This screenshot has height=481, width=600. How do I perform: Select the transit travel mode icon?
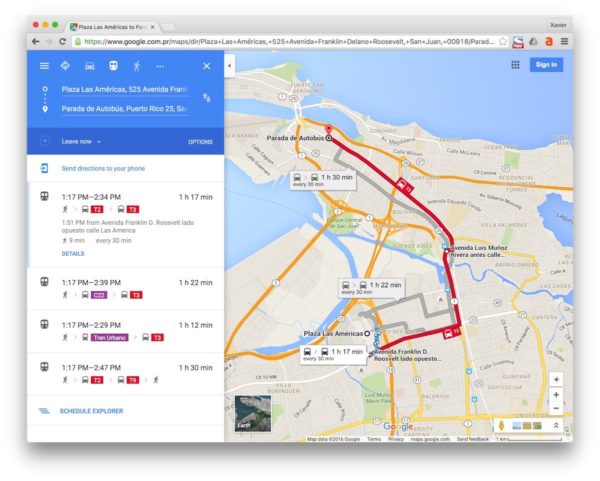(113, 66)
